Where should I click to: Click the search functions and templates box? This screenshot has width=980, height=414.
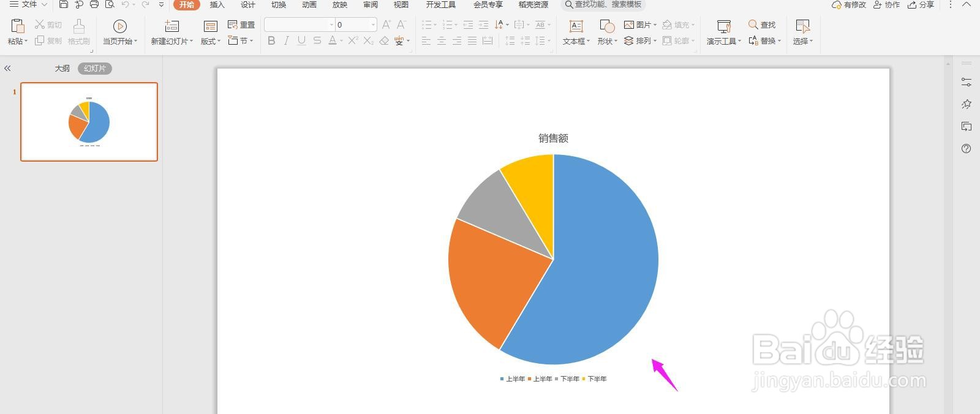(603, 4)
